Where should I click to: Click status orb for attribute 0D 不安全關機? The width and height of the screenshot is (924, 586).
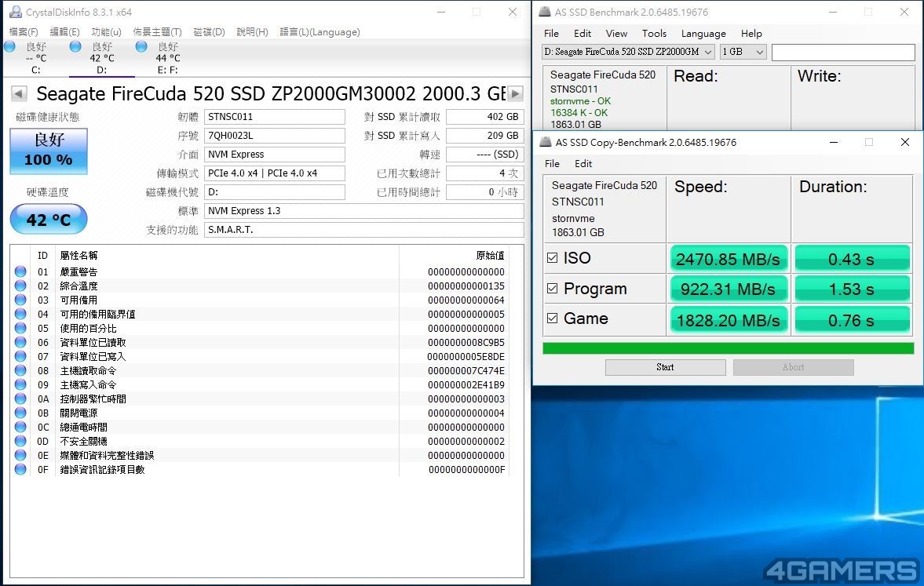(x=20, y=441)
